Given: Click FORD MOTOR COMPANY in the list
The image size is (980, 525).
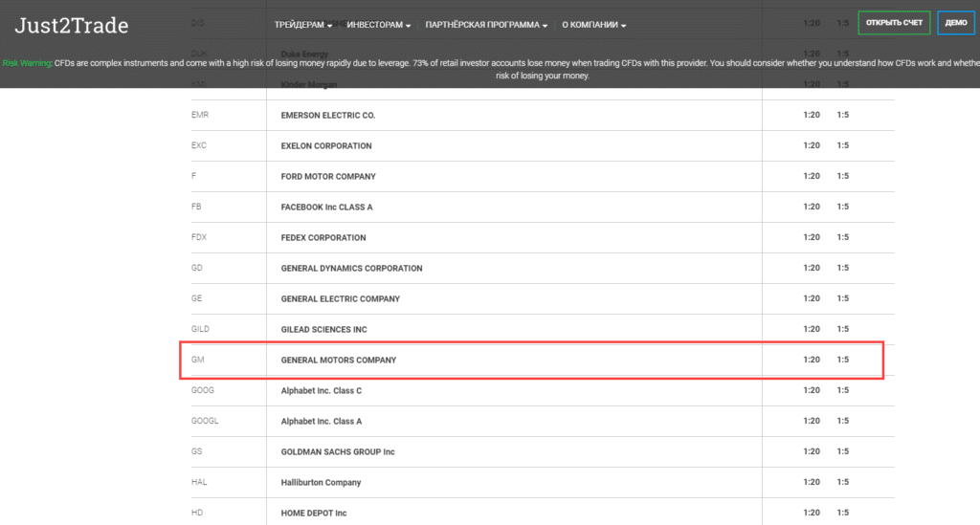Looking at the screenshot, I should pos(328,177).
